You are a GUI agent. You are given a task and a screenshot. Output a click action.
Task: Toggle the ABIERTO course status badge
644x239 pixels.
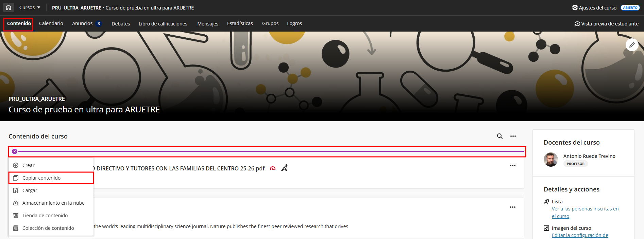(x=630, y=7)
